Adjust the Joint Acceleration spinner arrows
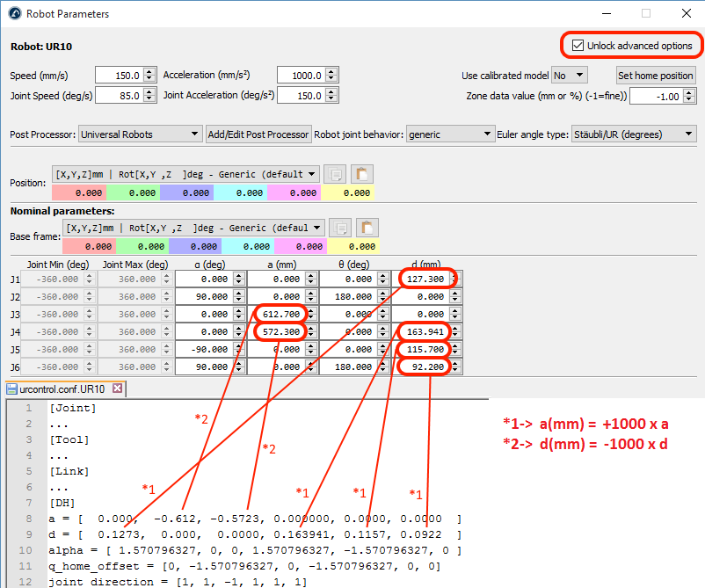Viewport: 705px width, 588px height. pyautogui.click(x=331, y=95)
